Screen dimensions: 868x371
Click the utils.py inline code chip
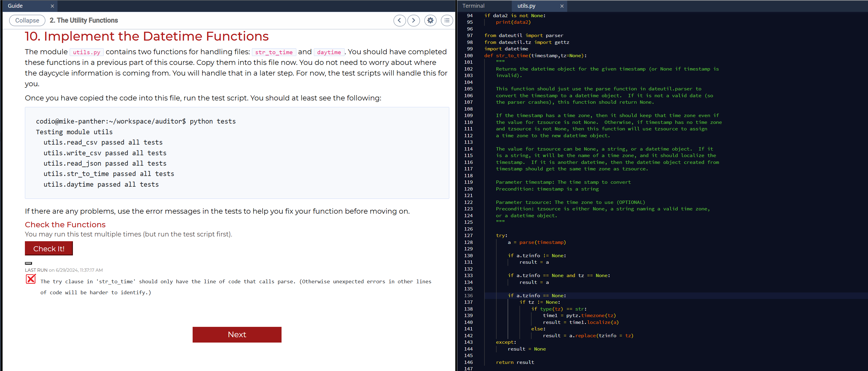point(87,52)
